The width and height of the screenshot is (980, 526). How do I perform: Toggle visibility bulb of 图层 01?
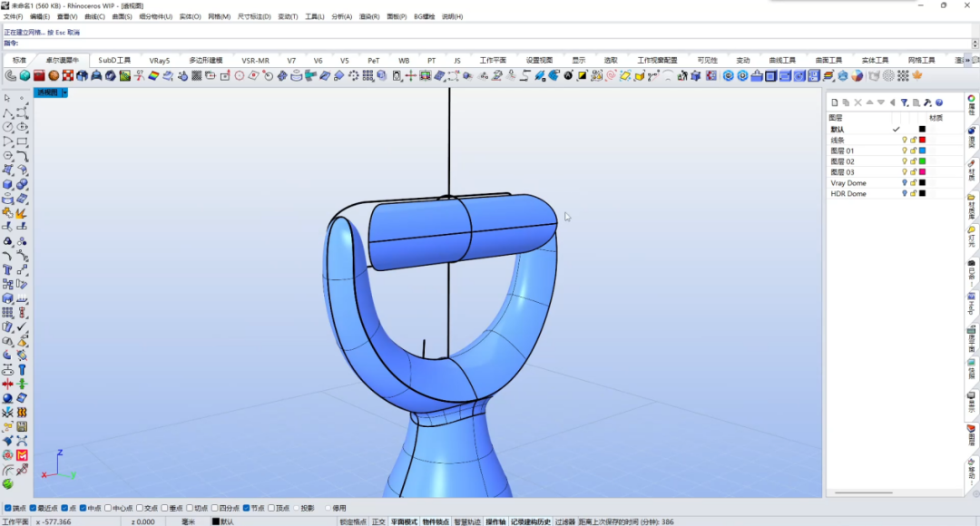904,151
